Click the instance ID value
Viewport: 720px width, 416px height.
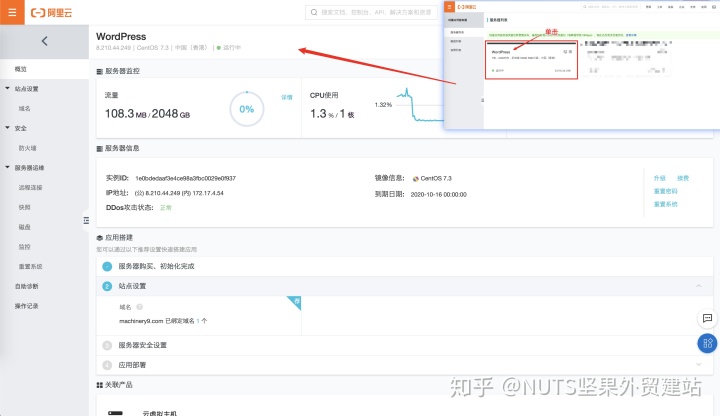tap(186, 178)
